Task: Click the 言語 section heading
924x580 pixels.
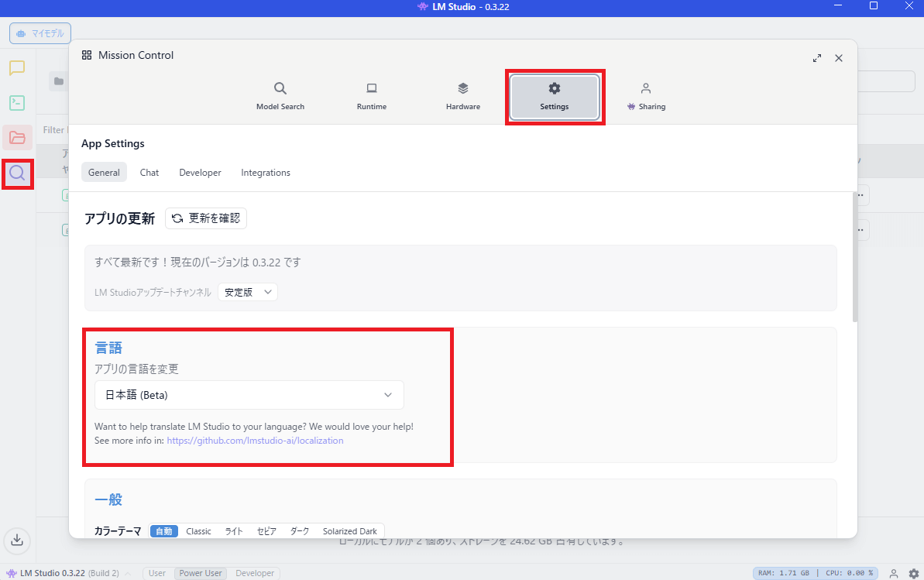Action: tap(108, 348)
